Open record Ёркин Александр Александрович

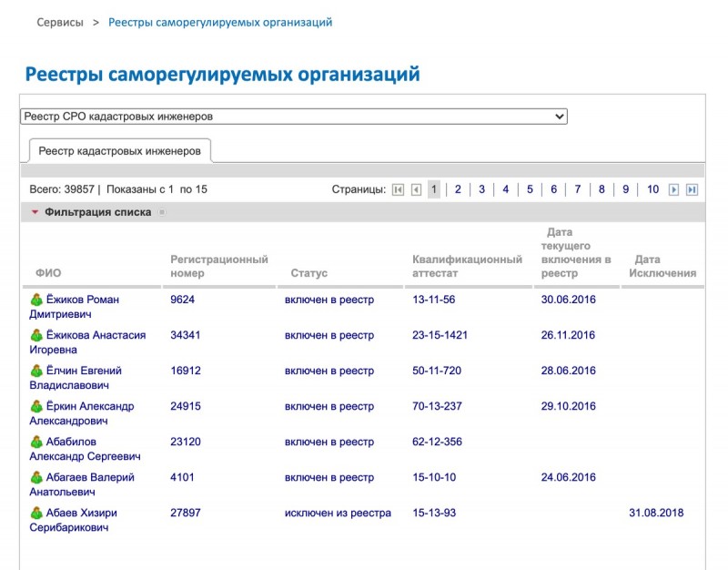(x=82, y=413)
